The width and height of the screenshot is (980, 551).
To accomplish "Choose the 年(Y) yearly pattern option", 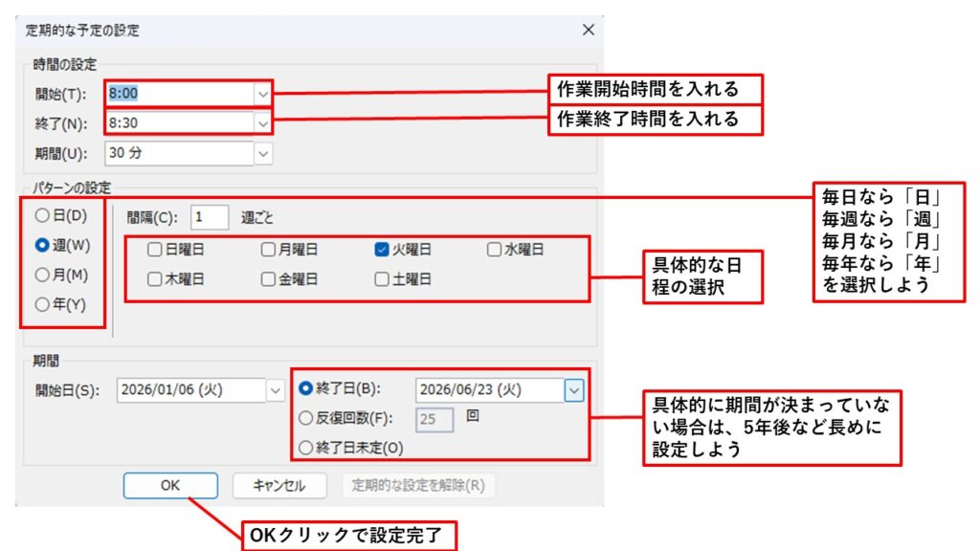I will 41,304.
